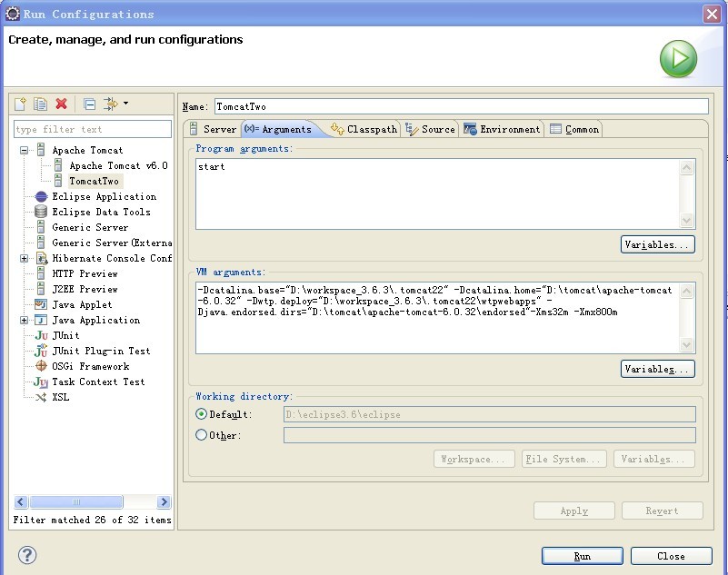The width and height of the screenshot is (728, 575).
Task: Open the help question mark icon
Action: tap(27, 555)
